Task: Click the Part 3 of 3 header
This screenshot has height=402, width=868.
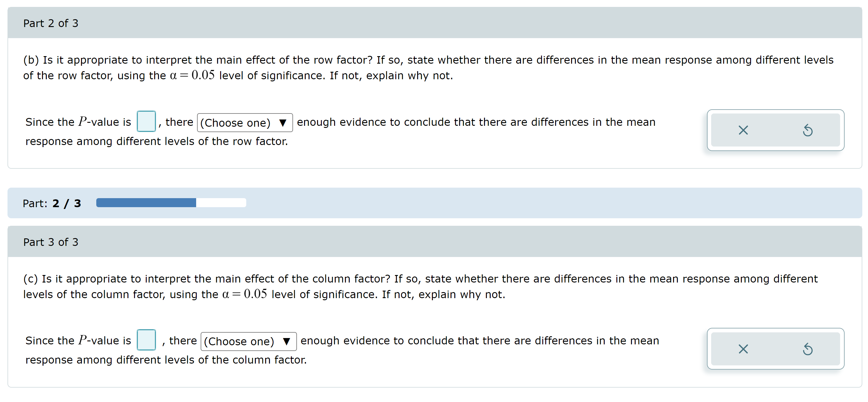Action: (51, 242)
